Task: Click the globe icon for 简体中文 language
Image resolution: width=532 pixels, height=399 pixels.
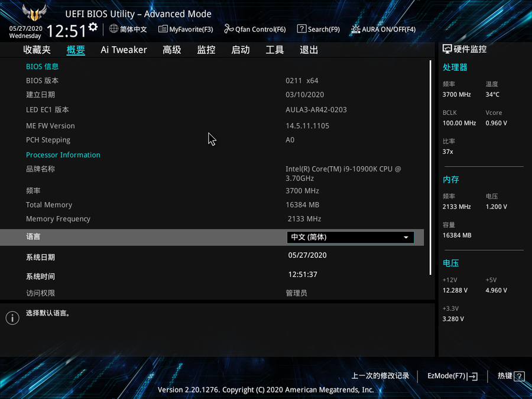Action: [x=114, y=29]
